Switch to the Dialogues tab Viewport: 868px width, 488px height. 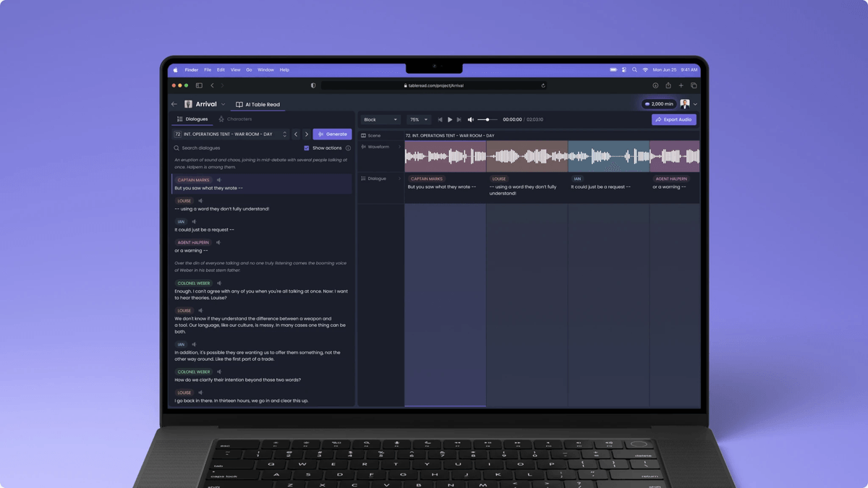point(192,119)
